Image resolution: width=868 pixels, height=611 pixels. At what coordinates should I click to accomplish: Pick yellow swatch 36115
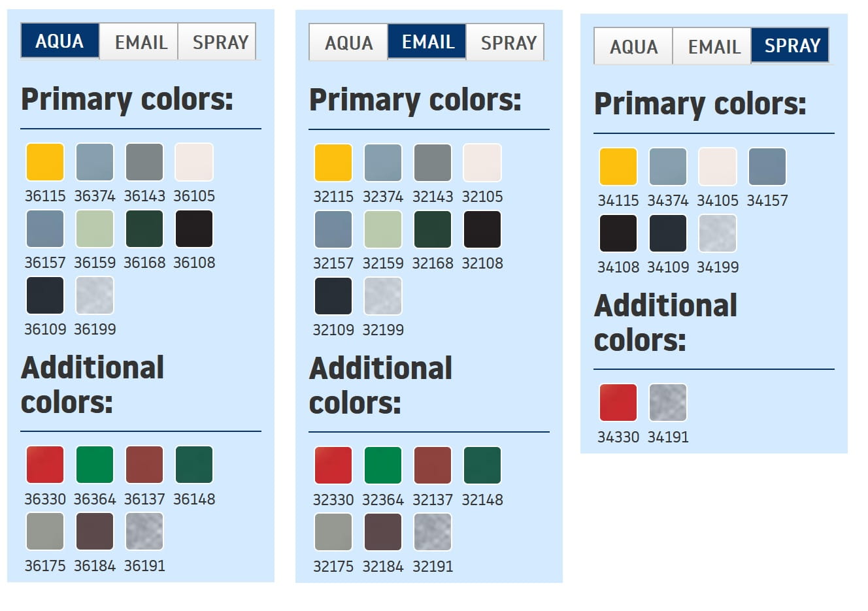[45, 162]
